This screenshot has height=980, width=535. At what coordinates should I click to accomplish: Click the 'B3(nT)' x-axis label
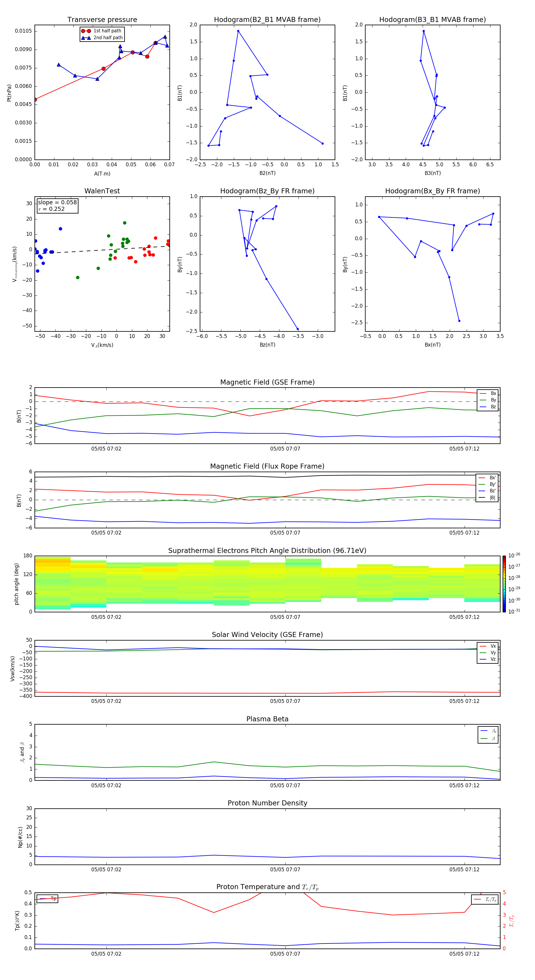[432, 173]
